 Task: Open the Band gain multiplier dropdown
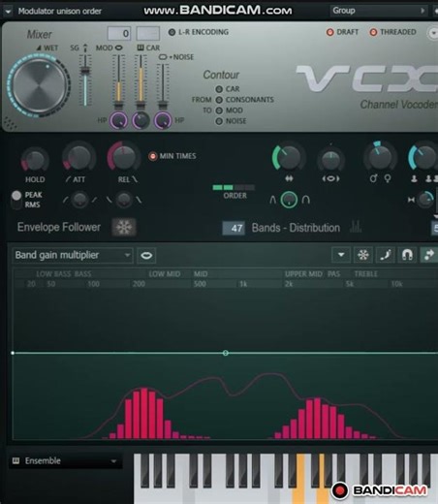coord(73,256)
